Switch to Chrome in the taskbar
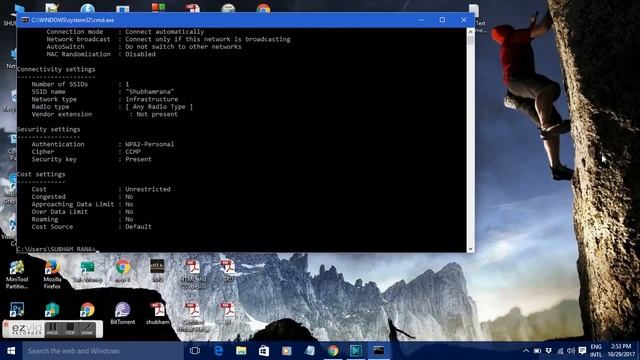 click(x=333, y=351)
